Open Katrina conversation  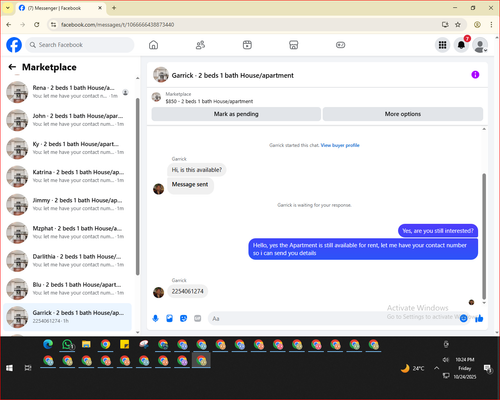pos(68,176)
